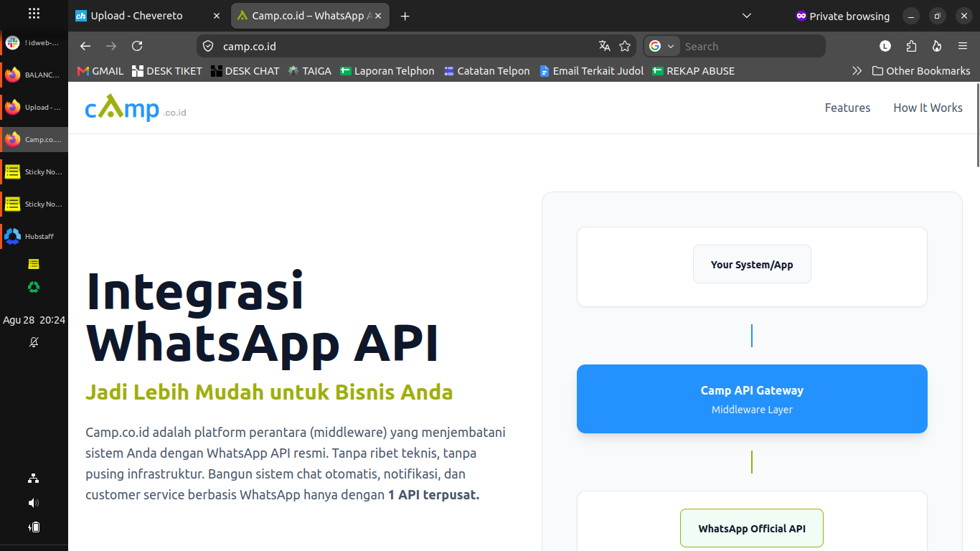Open the TAIGA bookmark
Image resolution: width=980 pixels, height=551 pixels.
pyautogui.click(x=309, y=71)
